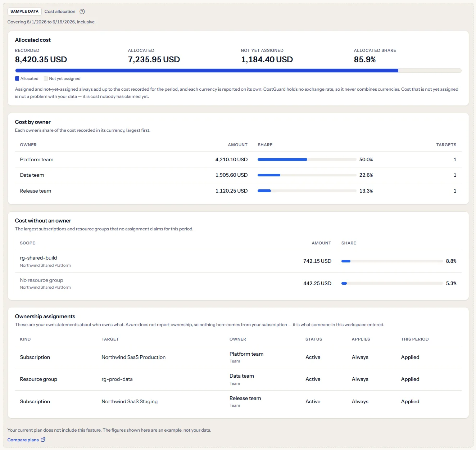Click the KIND column header
This screenshot has width=476, height=450.
(x=25, y=339)
